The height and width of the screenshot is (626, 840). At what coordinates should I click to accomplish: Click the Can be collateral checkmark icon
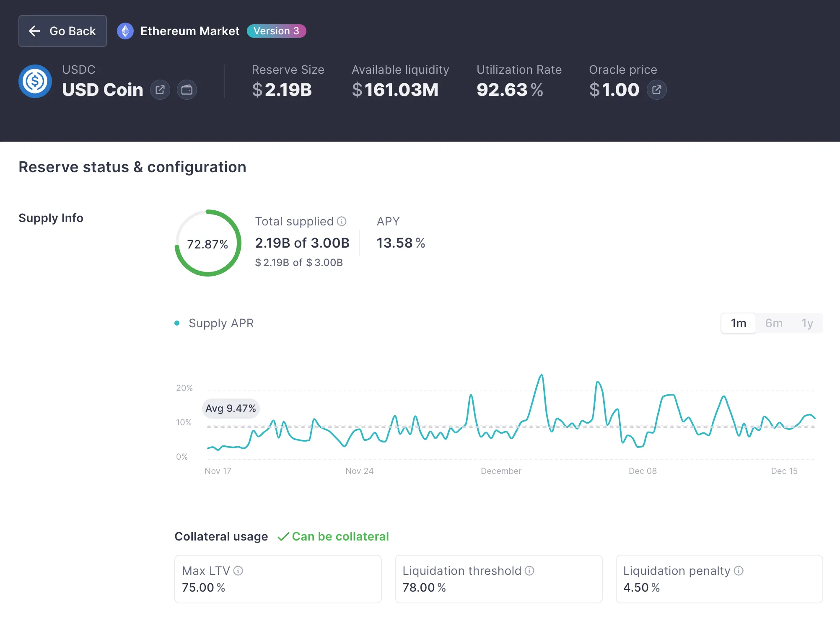point(283,537)
